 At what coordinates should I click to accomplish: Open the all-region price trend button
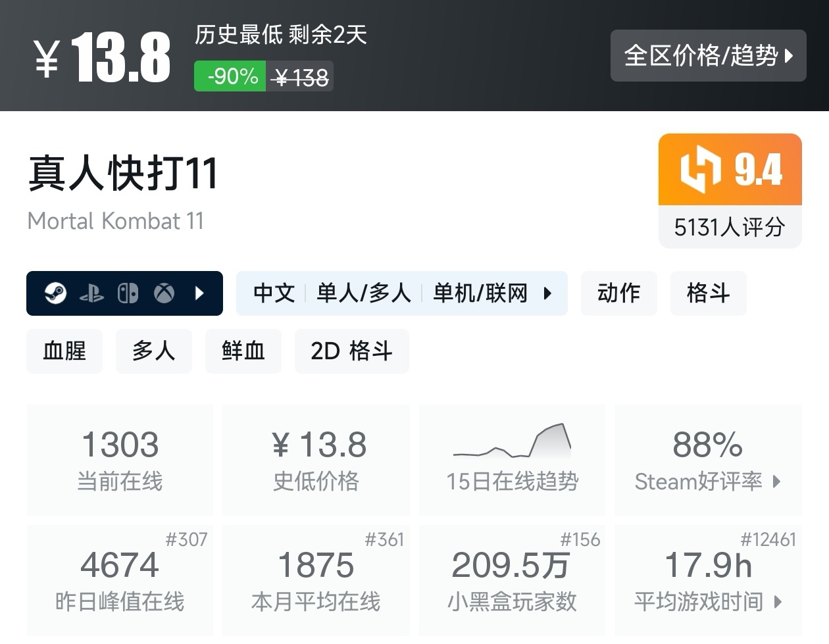708,56
